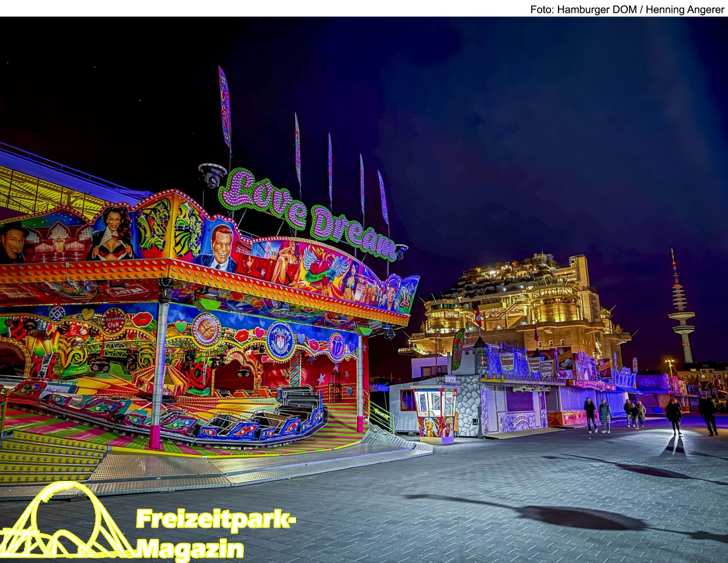Screen dimensions: 728x563
Task: Click the red lips decoration on ride
Action: pyautogui.click(x=142, y=320)
